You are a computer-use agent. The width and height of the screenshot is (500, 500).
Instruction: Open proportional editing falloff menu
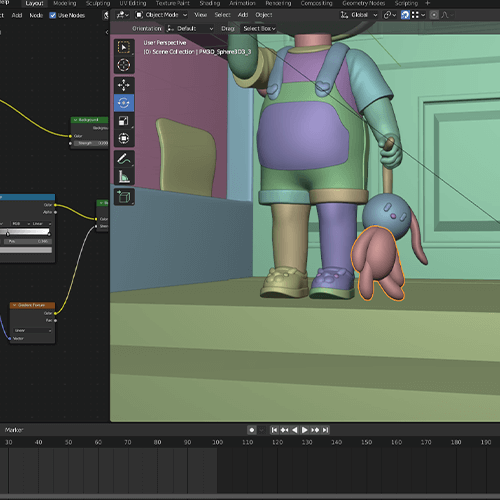coord(447,15)
